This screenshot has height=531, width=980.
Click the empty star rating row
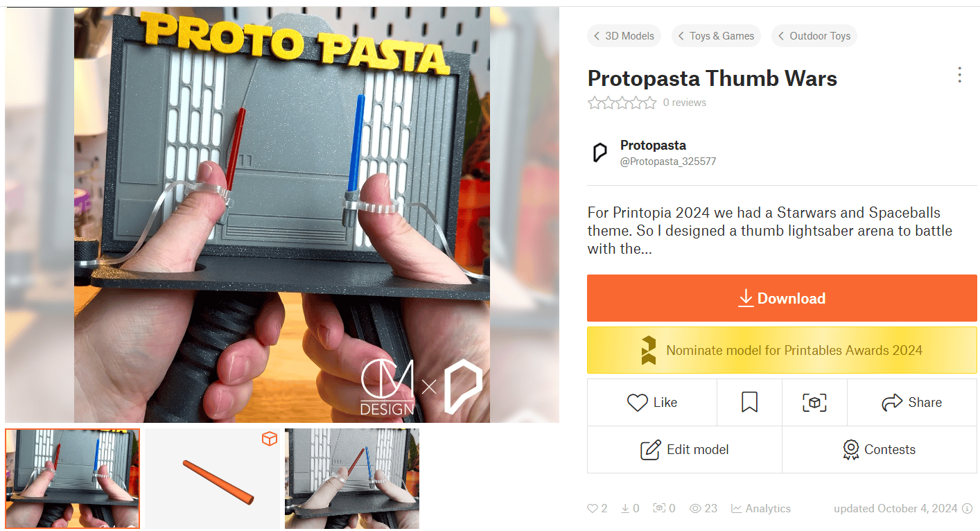(x=622, y=103)
